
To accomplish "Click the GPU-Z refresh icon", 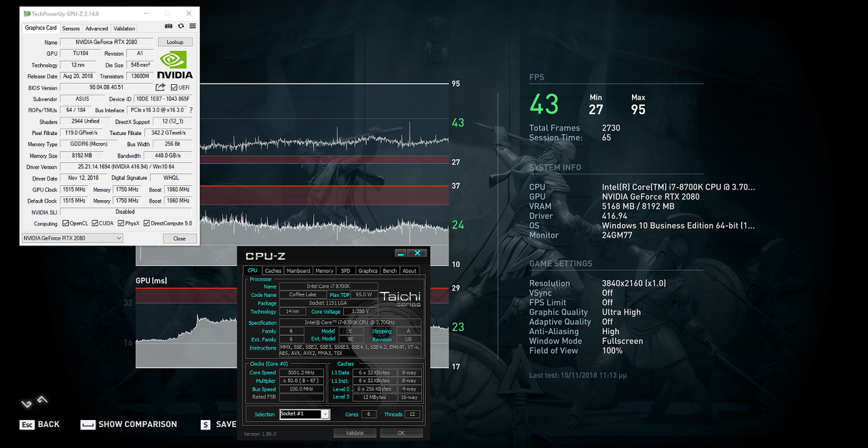I will [x=181, y=26].
